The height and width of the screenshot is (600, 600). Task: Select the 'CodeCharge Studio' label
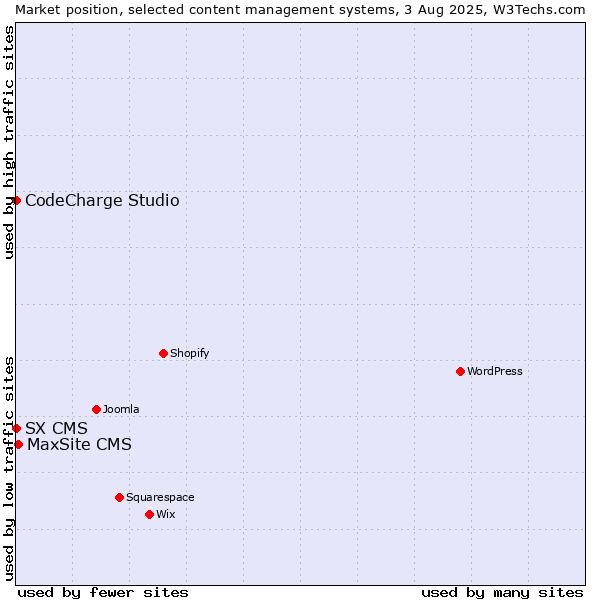(102, 201)
